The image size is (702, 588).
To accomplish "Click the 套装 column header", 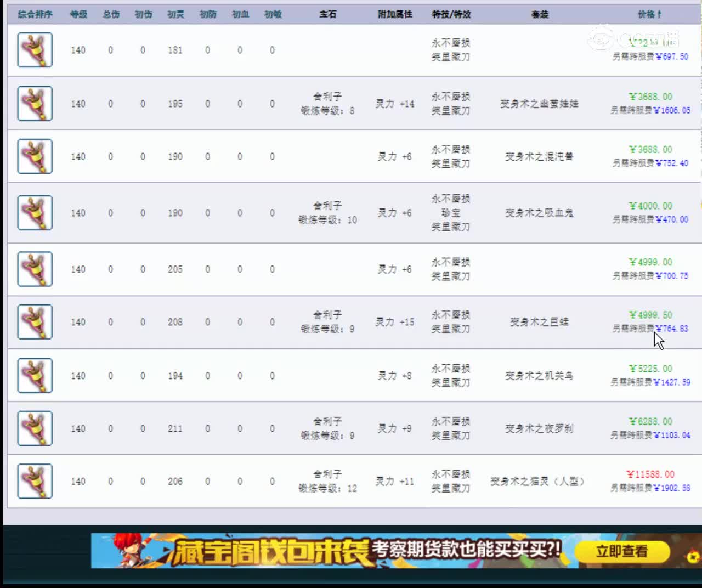I will click(540, 14).
